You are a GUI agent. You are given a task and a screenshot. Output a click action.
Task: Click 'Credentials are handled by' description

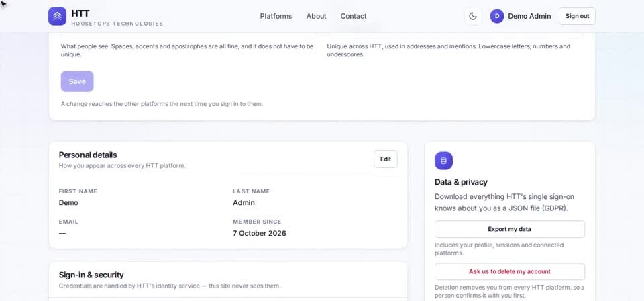coord(170,286)
